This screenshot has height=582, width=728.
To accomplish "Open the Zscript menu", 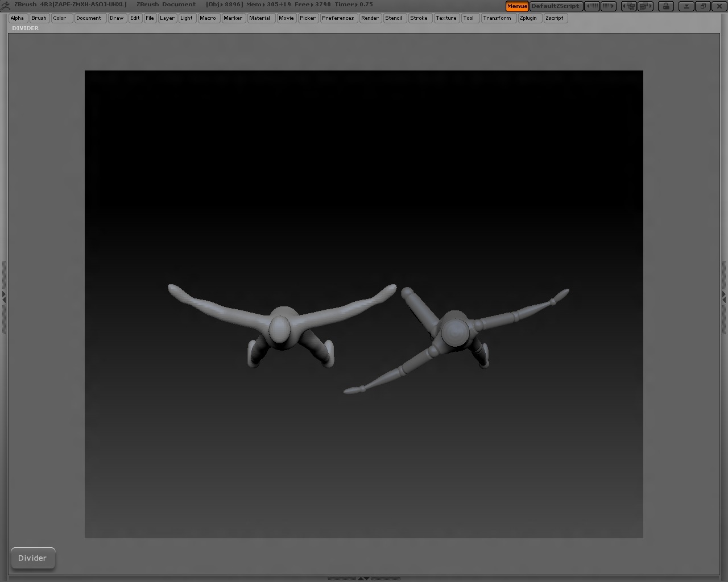I will point(555,18).
